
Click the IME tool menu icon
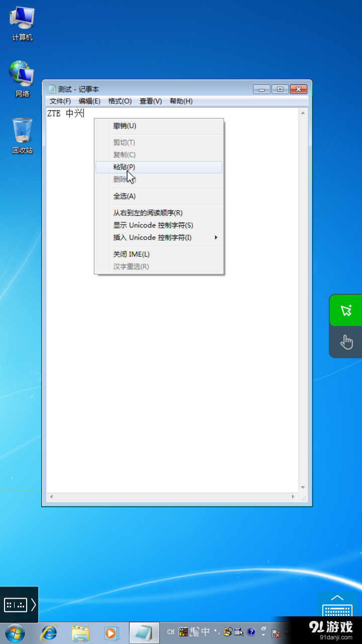[x=239, y=632]
